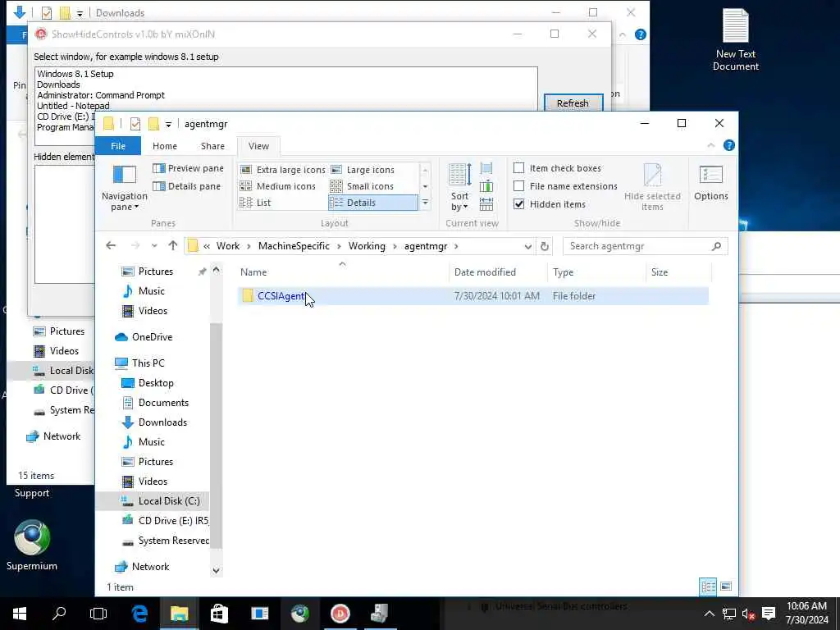This screenshot has width=840, height=630.
Task: Toggle the Preview pane
Action: [x=188, y=168]
